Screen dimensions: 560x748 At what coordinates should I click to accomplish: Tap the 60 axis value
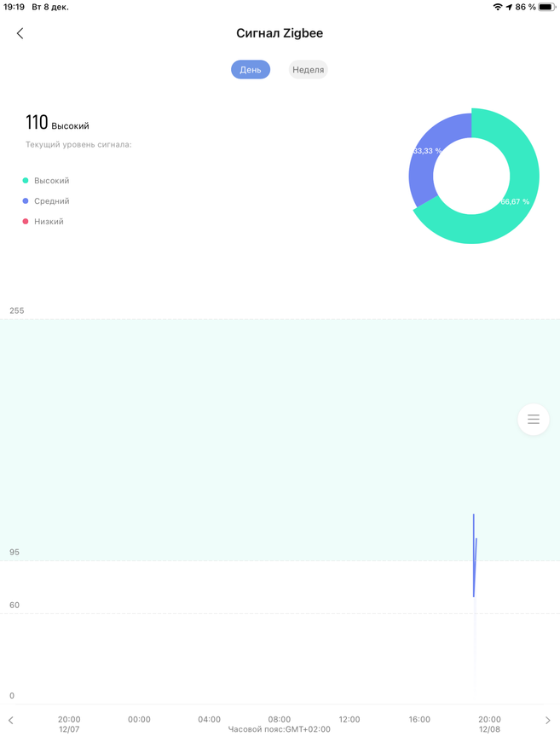(x=14, y=606)
